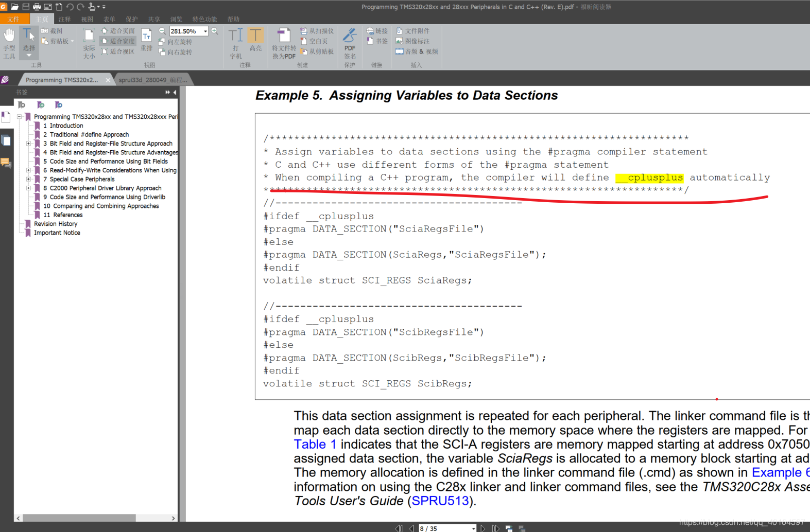Switch to the Protect (保护) ribbon tab
This screenshot has width=810, height=532.
[x=132, y=19]
